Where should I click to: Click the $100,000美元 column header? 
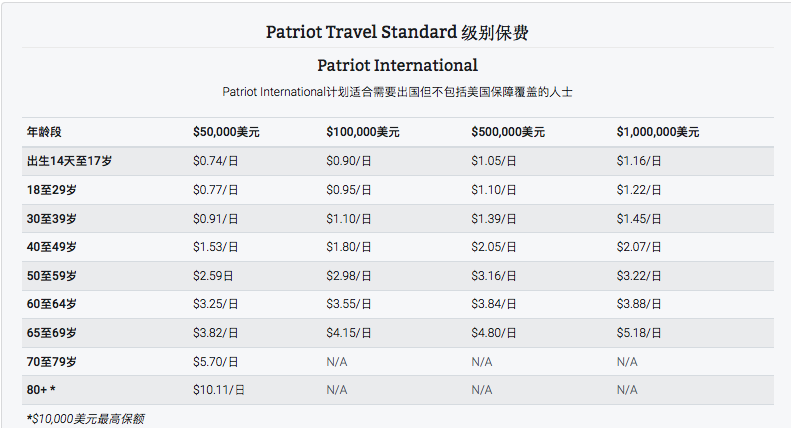[x=363, y=132]
